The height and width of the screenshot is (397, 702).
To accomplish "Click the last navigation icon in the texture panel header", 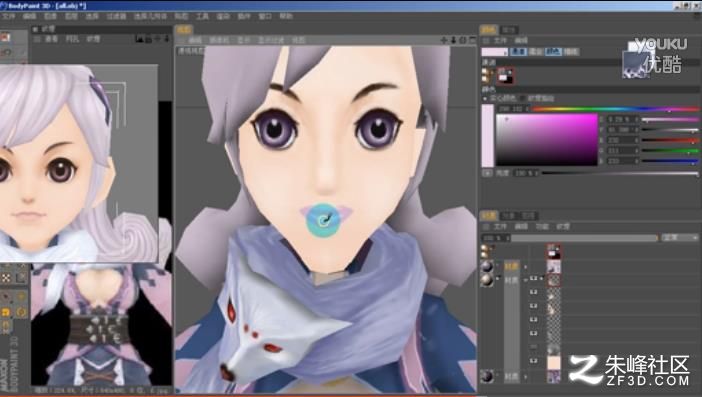I will pos(167,39).
